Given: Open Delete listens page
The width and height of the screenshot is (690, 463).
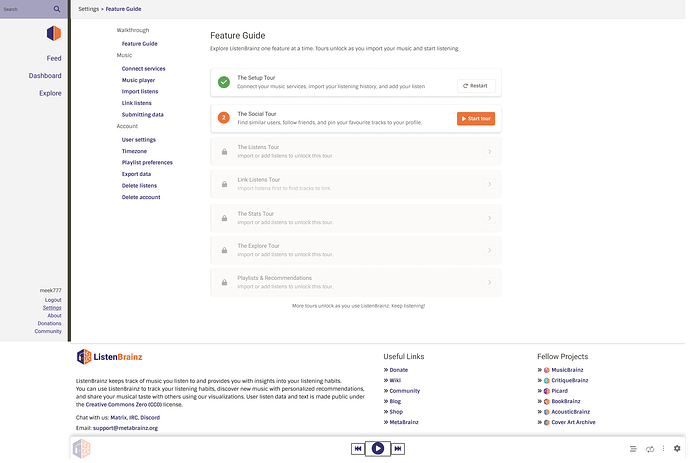Looking at the screenshot, I should point(139,186).
